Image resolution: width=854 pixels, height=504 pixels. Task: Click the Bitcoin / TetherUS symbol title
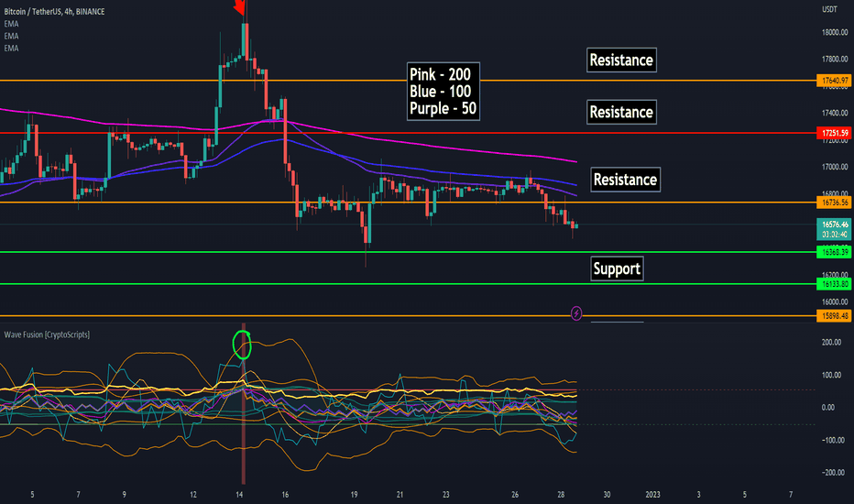[54, 11]
